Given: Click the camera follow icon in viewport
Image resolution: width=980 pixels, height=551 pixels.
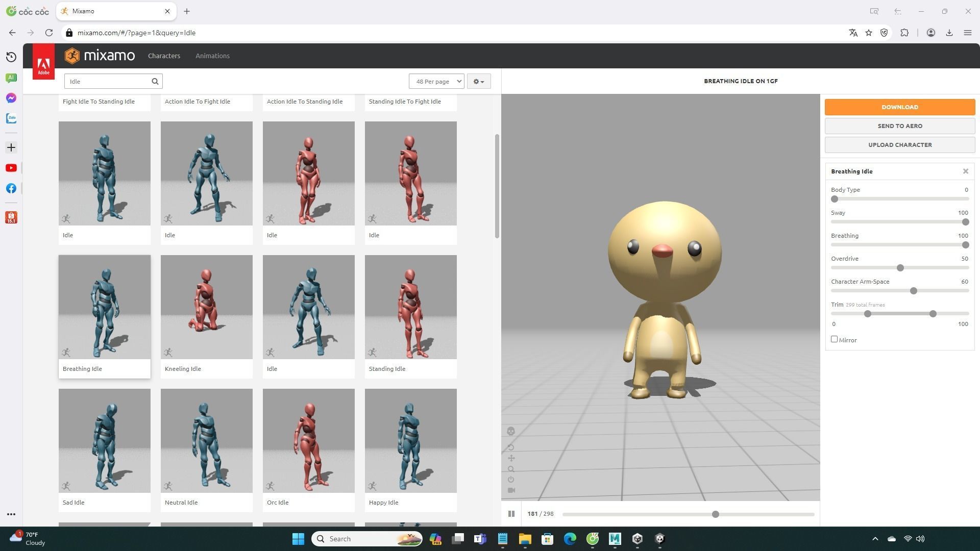Looking at the screenshot, I should [x=511, y=490].
